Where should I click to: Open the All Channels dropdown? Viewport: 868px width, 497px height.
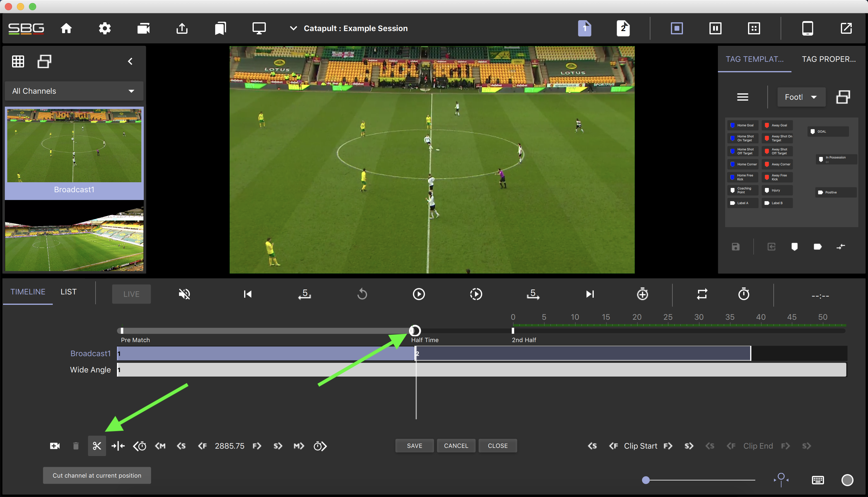pos(74,91)
